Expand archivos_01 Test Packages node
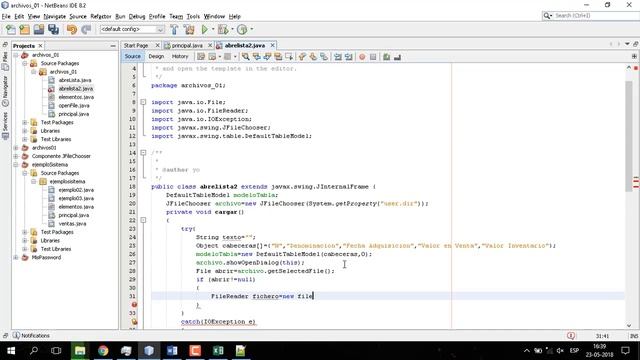Screen dimensions: 640x360 tap(25, 122)
